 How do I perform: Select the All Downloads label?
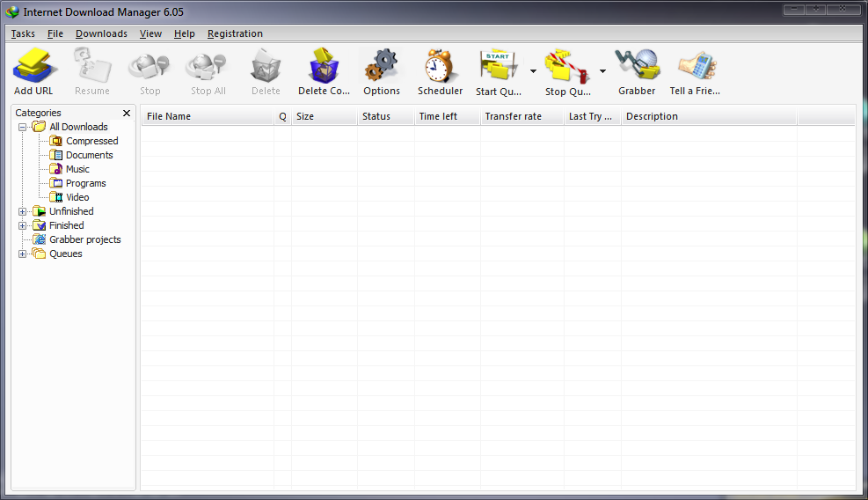pos(78,127)
